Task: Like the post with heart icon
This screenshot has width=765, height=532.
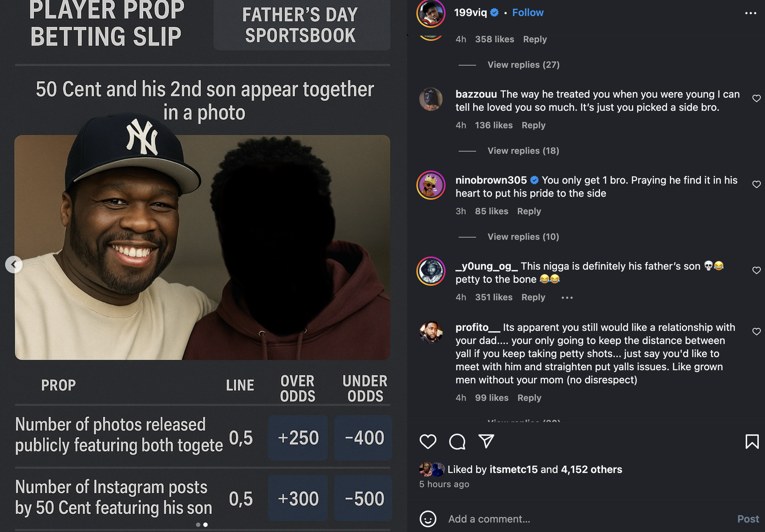Action: (x=428, y=442)
